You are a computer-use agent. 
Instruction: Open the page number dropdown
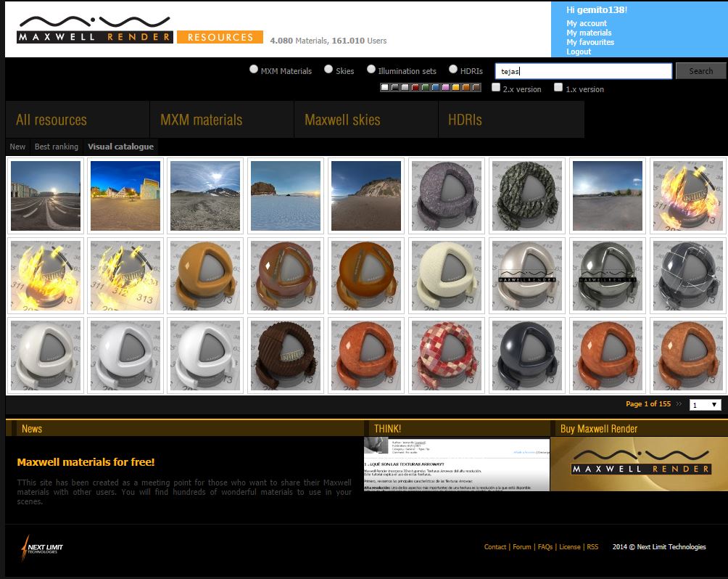pyautogui.click(x=705, y=405)
